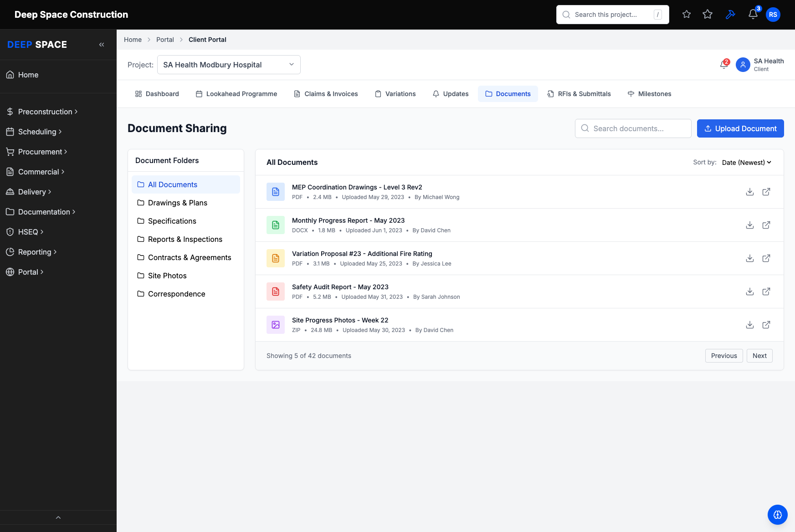The image size is (795, 532).
Task: Click the first star icon in top bar
Action: click(x=687, y=15)
